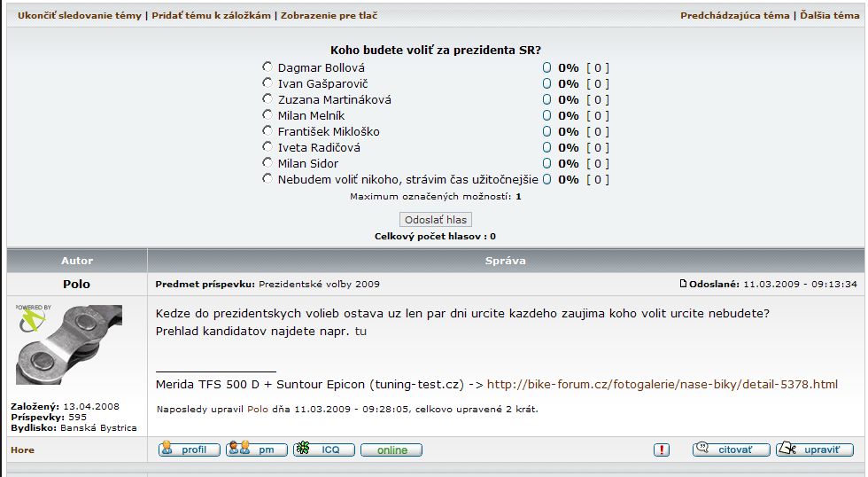Viewport: 868px width, 477px height.
Task: Click Pridať tému k záložkám
Action: click(211, 16)
